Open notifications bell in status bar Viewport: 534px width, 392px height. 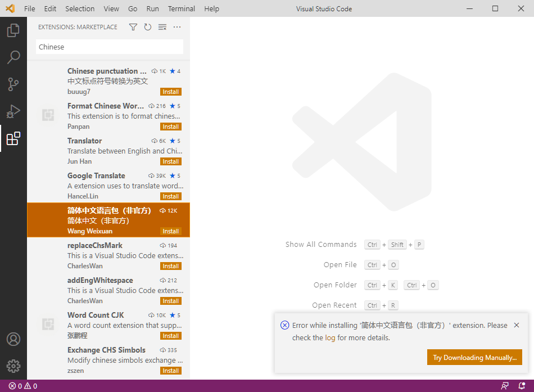(x=522, y=386)
